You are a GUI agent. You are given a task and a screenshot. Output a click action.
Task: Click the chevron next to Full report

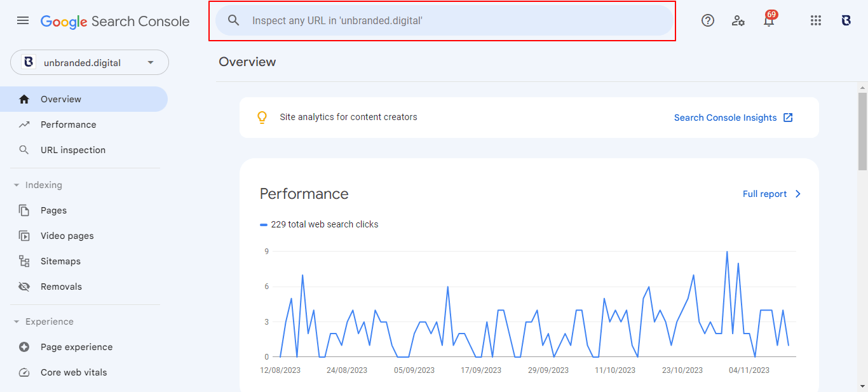(798, 194)
